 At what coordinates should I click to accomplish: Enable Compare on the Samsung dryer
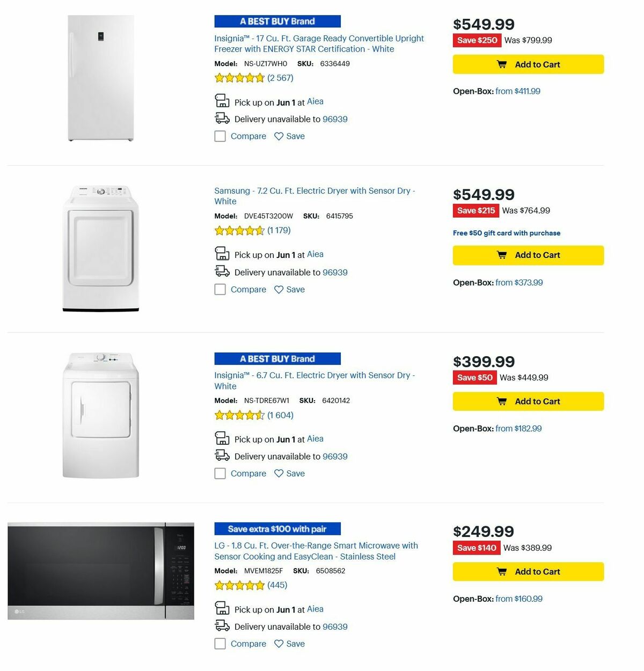(220, 289)
